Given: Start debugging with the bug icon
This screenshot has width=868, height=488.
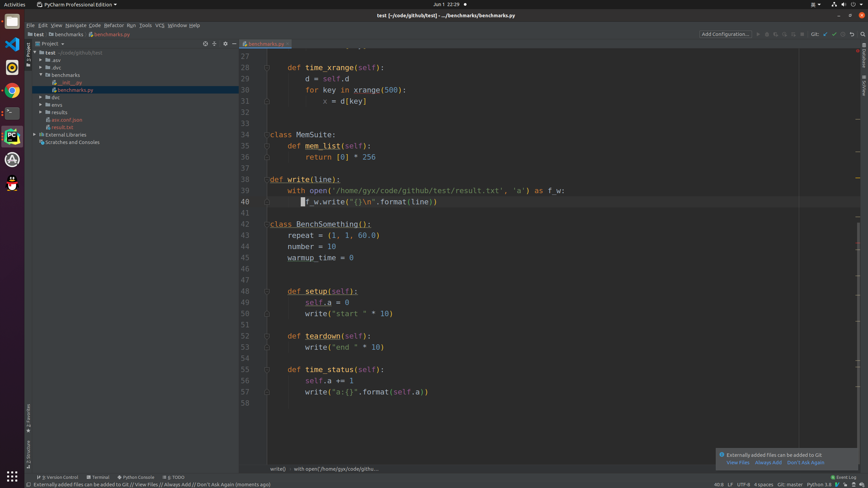Looking at the screenshot, I should (767, 34).
